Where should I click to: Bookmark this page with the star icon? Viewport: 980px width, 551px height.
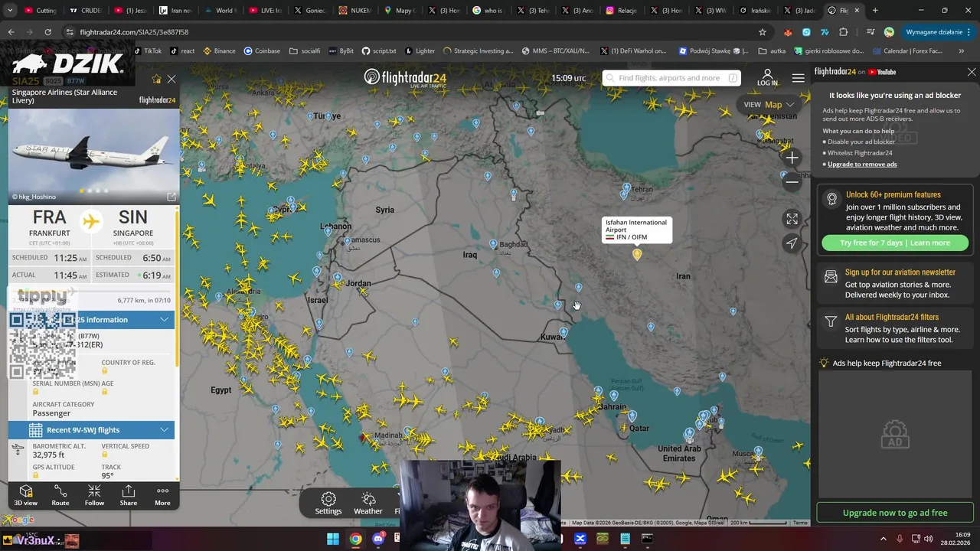[763, 32]
